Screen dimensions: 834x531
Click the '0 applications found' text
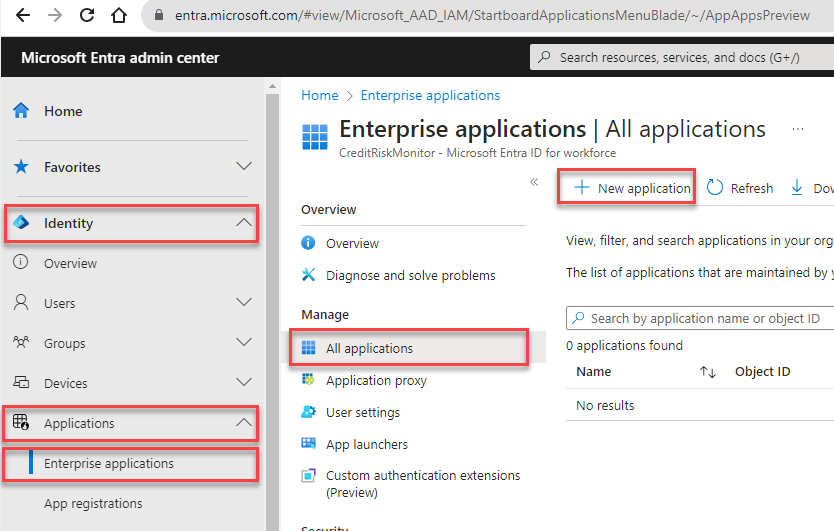point(624,346)
